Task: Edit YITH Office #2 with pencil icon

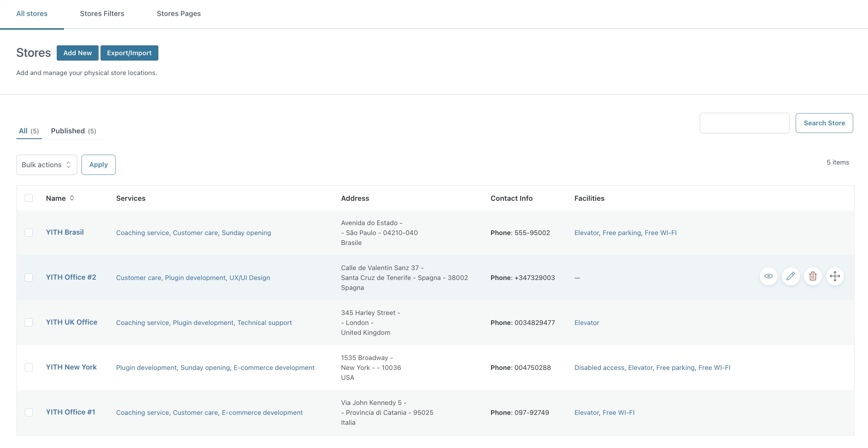Action: (791, 276)
